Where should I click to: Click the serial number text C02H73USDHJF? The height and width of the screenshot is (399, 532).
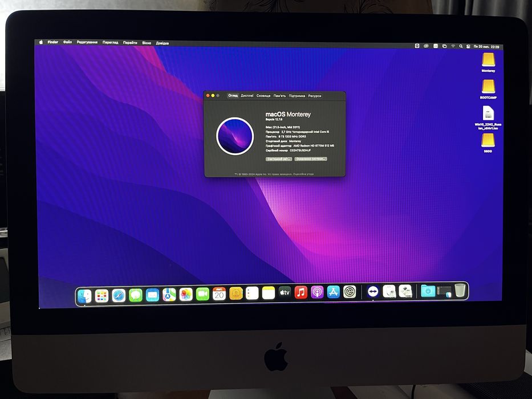coord(300,150)
